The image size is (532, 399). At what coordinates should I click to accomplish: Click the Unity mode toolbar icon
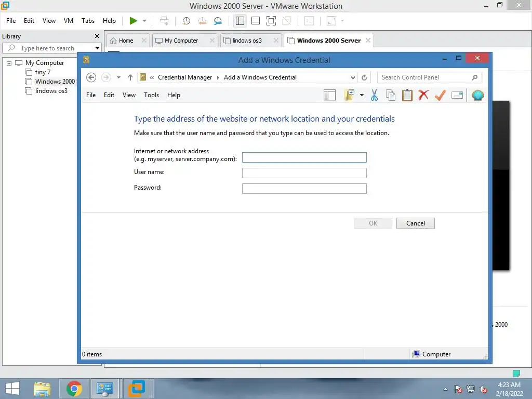coord(287,21)
